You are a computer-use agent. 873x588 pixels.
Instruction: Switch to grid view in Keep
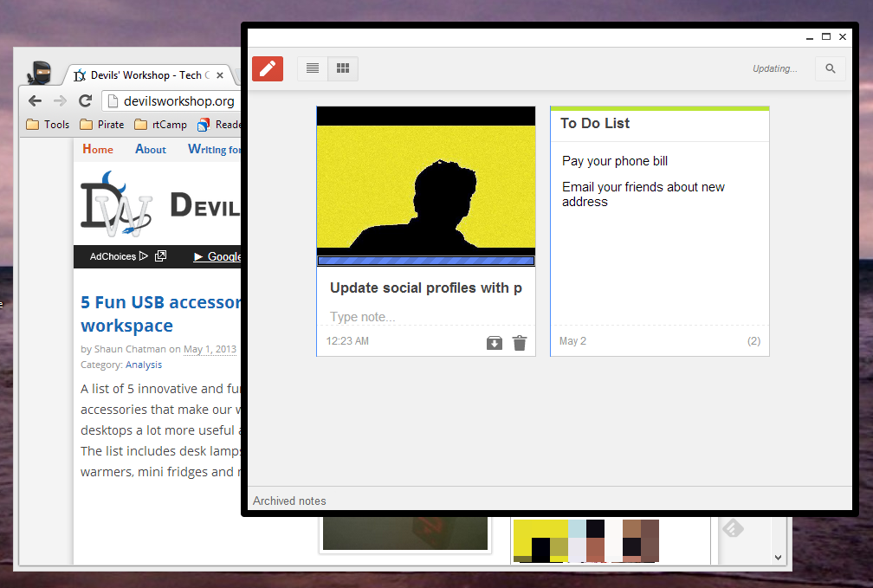(343, 68)
